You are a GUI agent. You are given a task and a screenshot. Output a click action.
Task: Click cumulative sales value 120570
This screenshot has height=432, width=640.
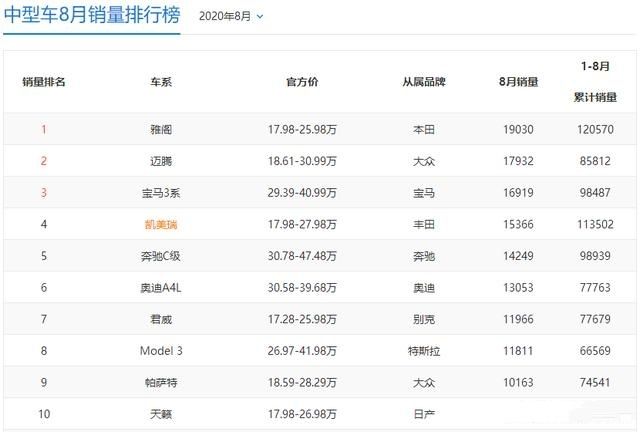click(x=595, y=129)
